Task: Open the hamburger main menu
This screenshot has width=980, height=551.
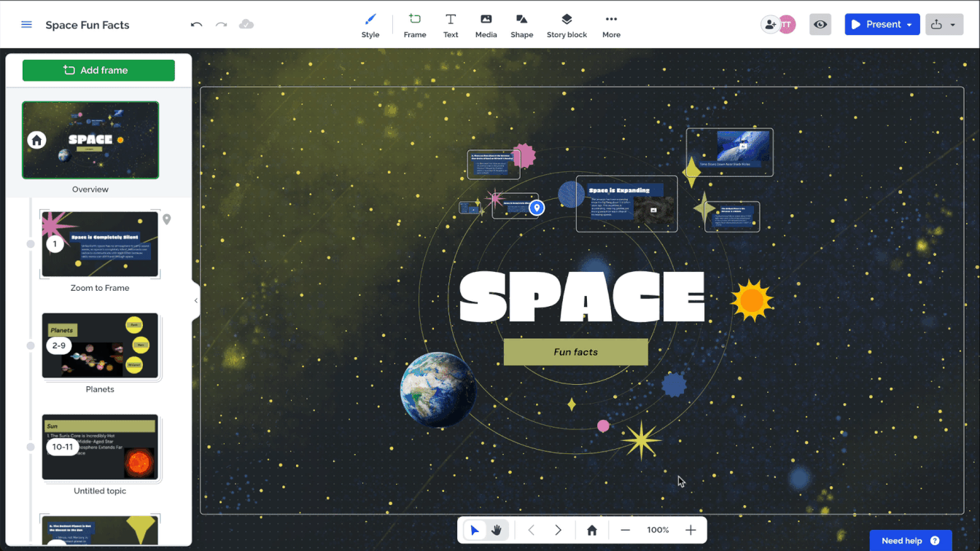Action: point(27,25)
